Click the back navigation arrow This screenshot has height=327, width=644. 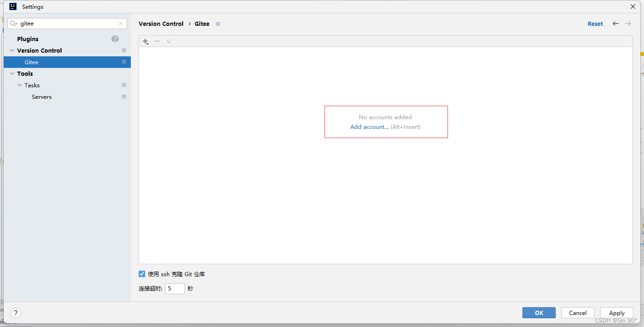[x=615, y=24]
